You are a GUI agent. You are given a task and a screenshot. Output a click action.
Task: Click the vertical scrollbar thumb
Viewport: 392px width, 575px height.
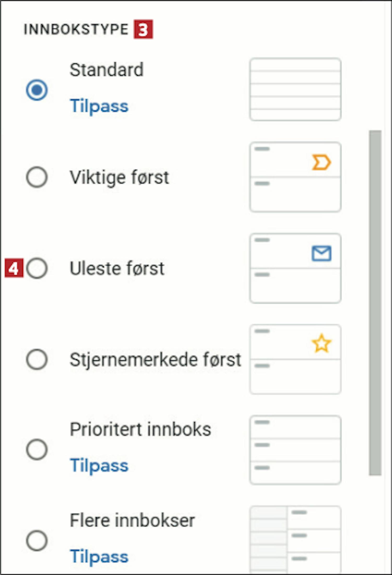(375, 303)
